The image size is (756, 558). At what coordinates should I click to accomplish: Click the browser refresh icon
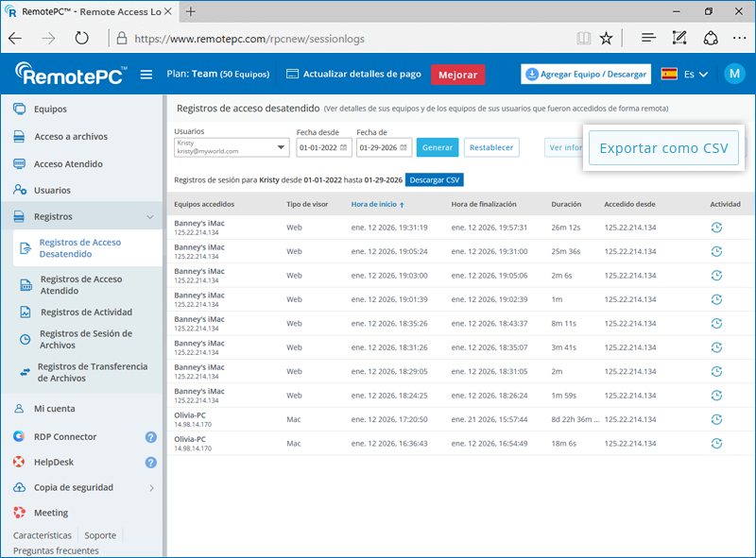coord(81,39)
